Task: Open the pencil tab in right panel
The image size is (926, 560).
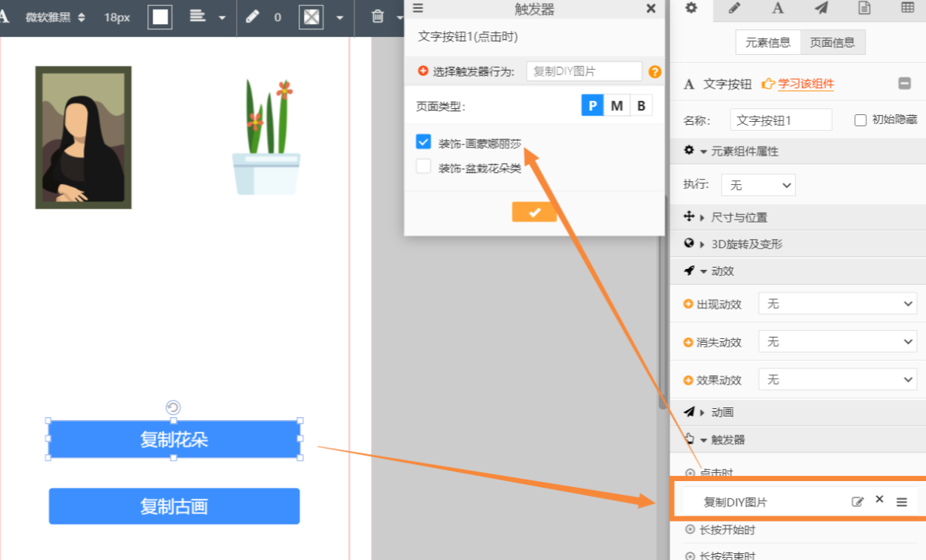Action: (x=734, y=8)
